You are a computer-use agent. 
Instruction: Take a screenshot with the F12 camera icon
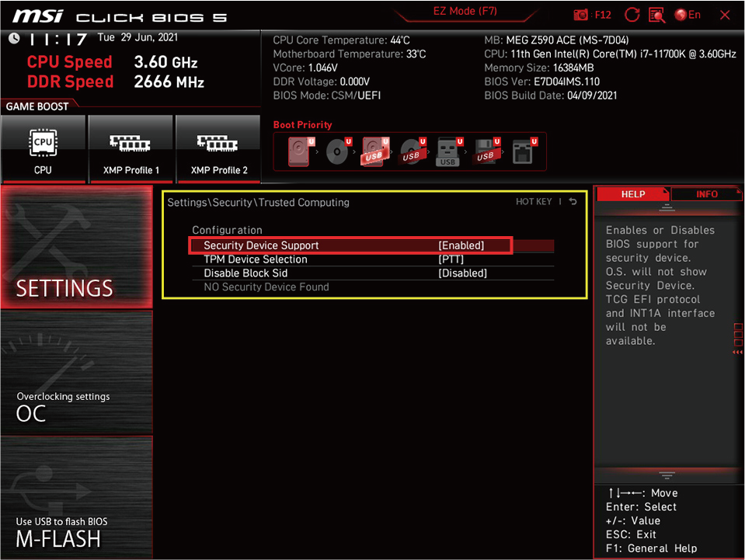click(x=592, y=15)
